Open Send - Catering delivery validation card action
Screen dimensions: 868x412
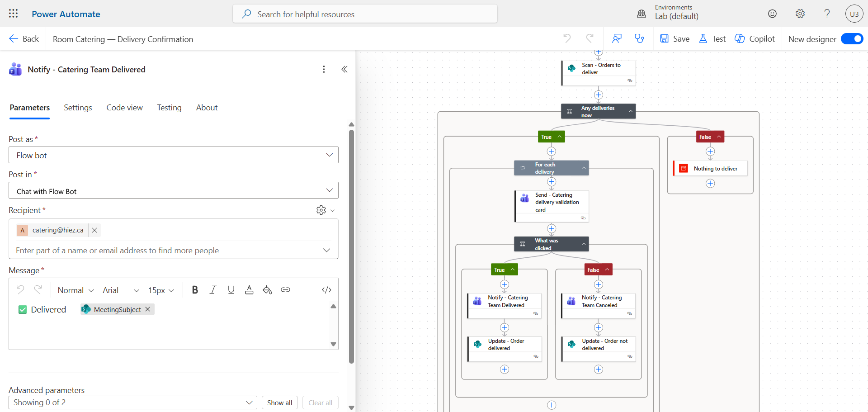pos(552,206)
